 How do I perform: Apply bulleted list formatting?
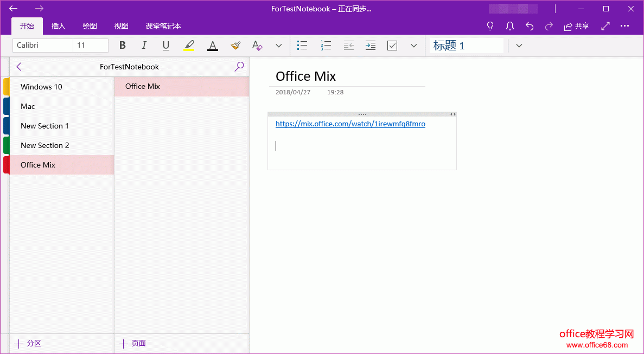[302, 46]
